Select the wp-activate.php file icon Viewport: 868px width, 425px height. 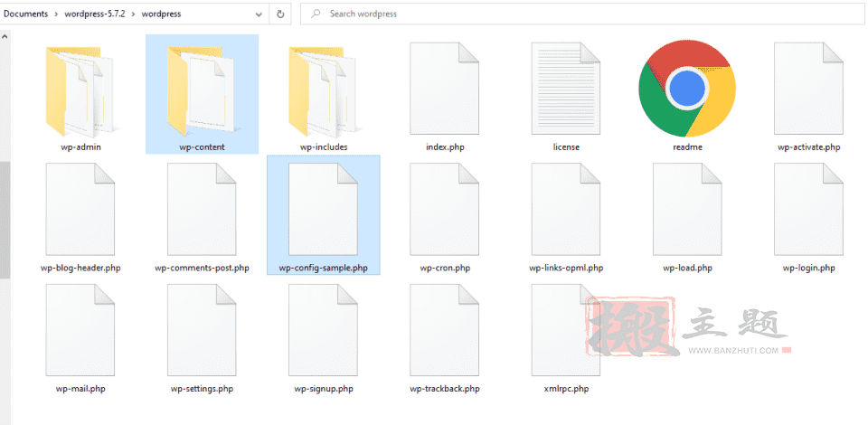point(808,89)
